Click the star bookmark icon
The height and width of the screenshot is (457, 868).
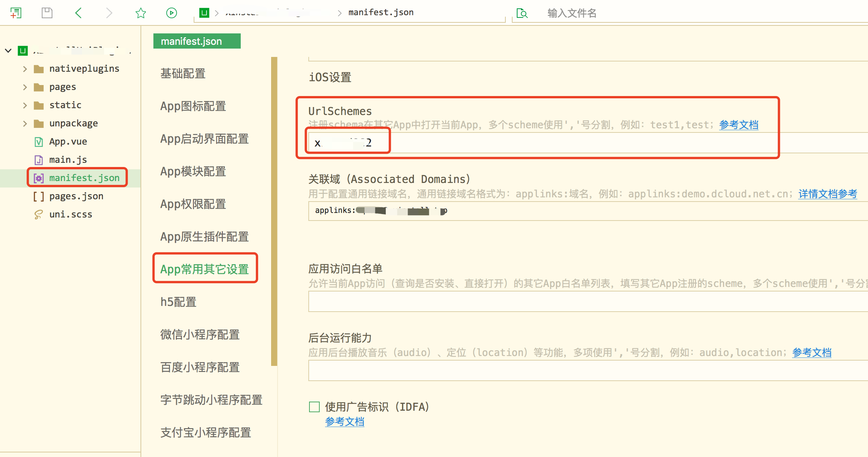pos(140,13)
